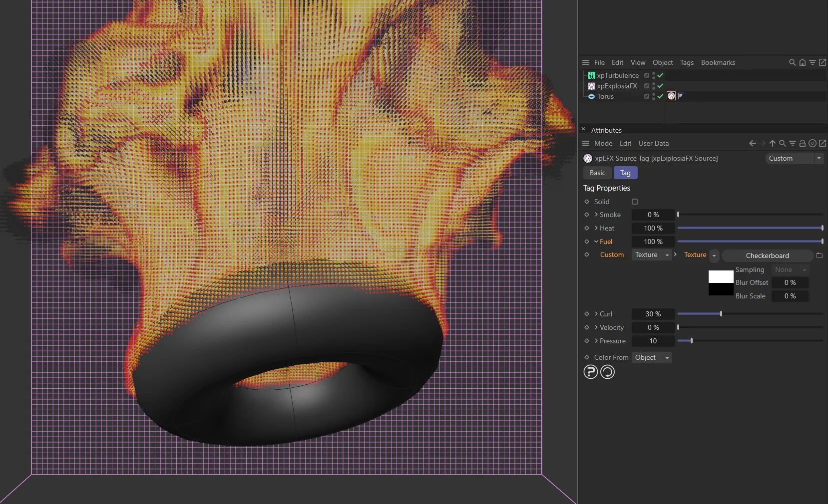The image size is (828, 504).
Task: Open the Object Manager search icon
Action: click(x=792, y=62)
